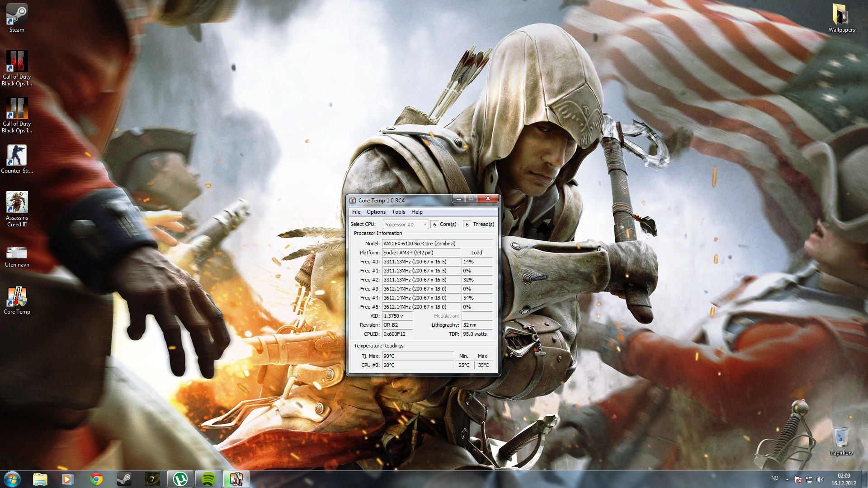Screen dimensions: 868x488
Task: Switch to uTorrent in the taskbar
Action: pos(180,479)
